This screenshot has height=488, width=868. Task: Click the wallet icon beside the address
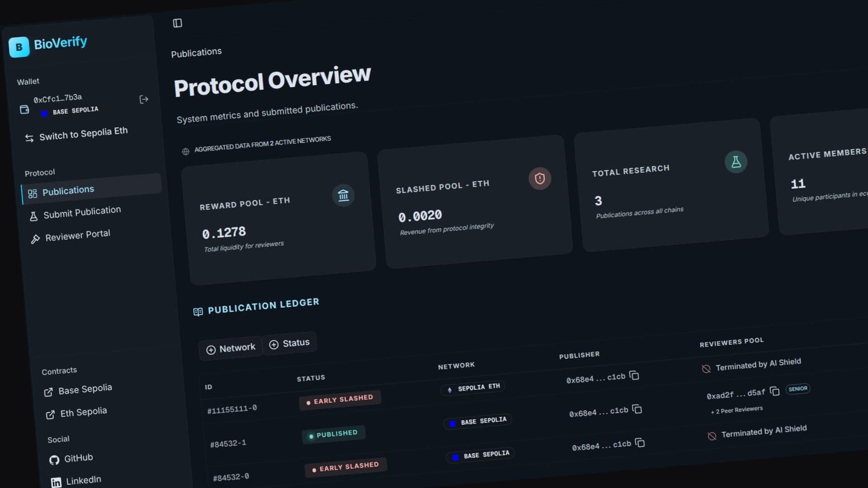point(24,109)
